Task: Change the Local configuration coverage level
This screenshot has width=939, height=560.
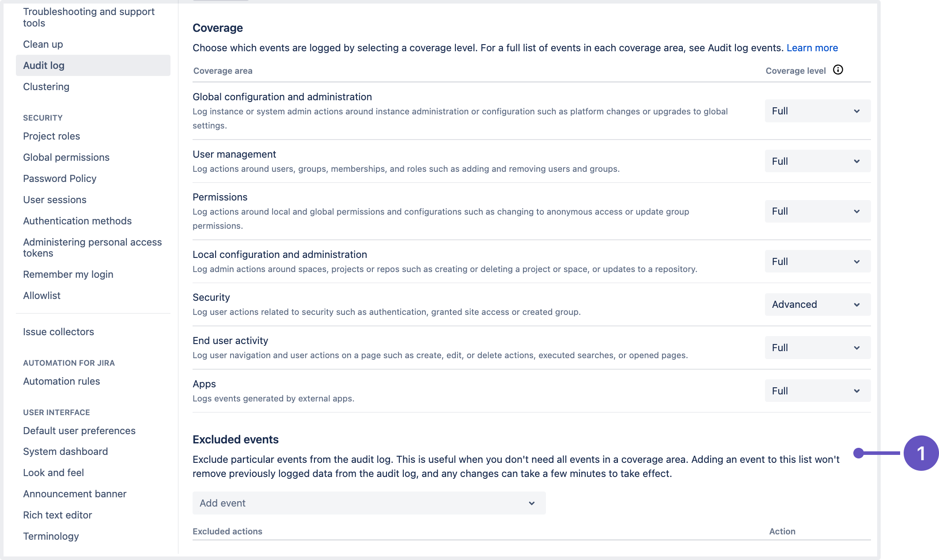Action: pyautogui.click(x=817, y=261)
